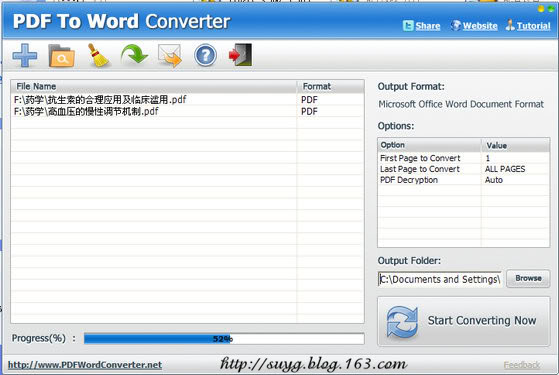
Task: Click the 52% progress bar
Action: [224, 339]
